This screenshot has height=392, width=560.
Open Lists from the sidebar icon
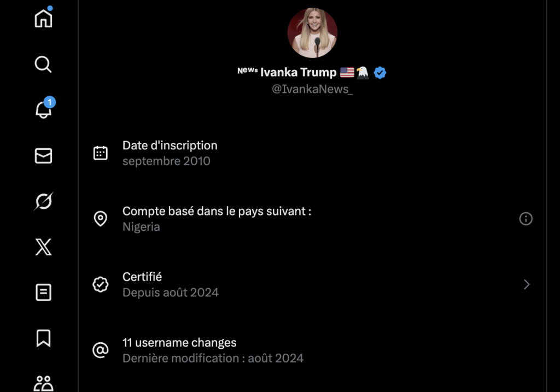43,292
